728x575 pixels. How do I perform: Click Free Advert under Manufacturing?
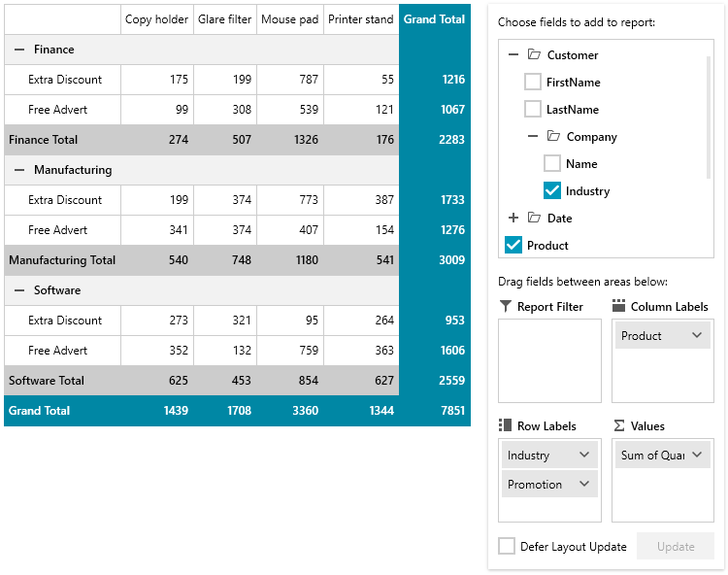[x=57, y=230]
